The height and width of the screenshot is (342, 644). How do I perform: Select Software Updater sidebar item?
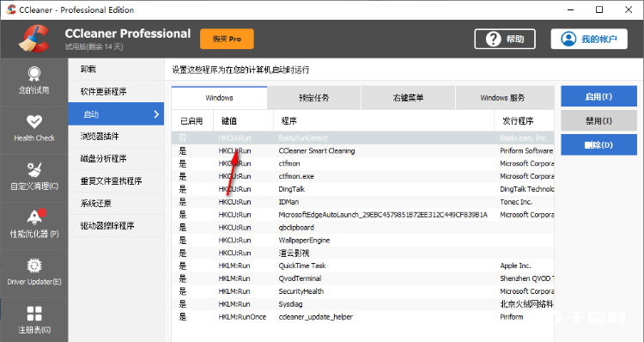[x=116, y=92]
